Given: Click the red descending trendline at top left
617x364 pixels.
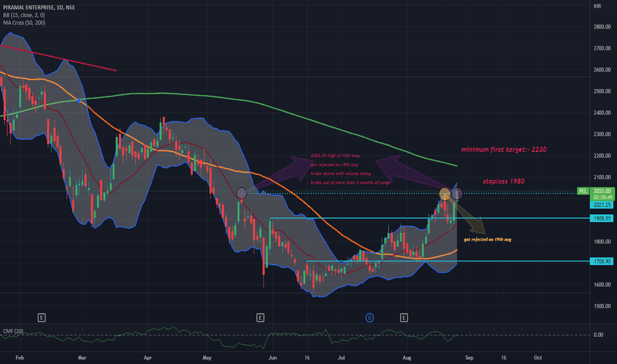Looking at the screenshot, I should click(58, 58).
